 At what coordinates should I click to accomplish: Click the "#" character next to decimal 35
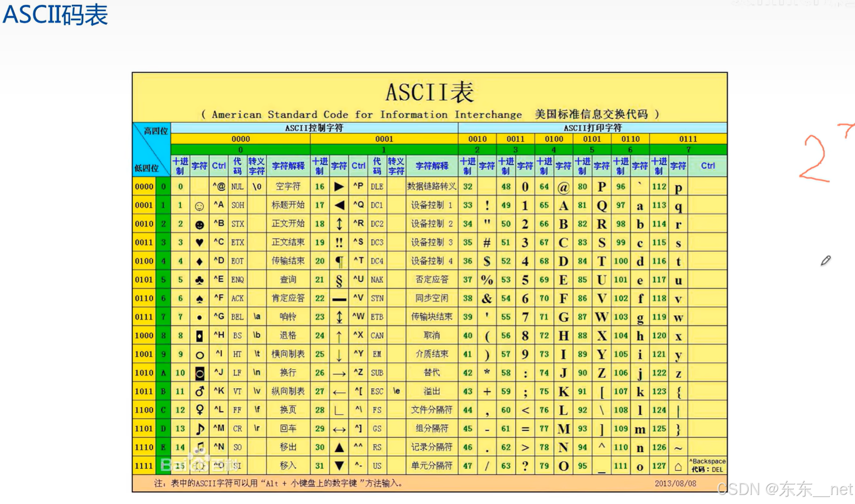pos(486,243)
